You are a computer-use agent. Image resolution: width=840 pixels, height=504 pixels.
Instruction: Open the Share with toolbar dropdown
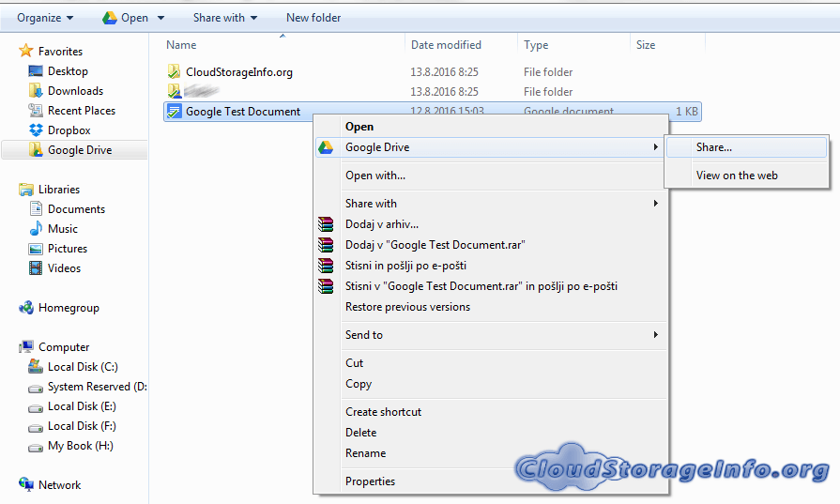coord(225,18)
